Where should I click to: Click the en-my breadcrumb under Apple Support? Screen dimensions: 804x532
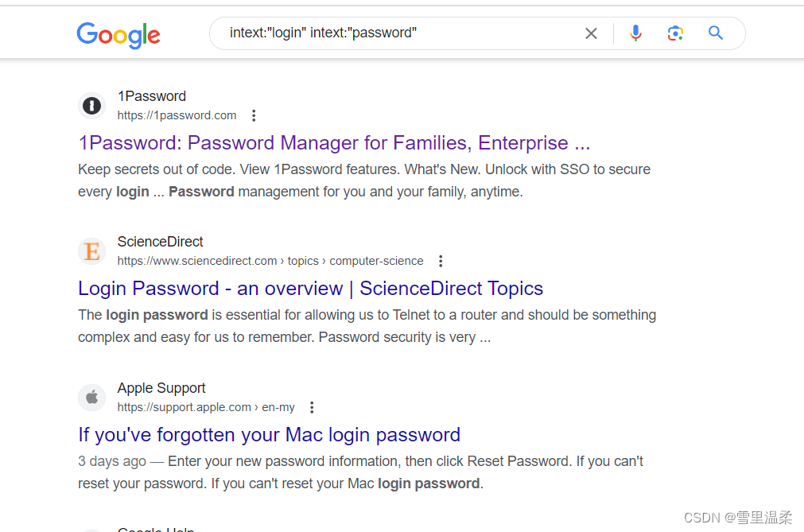click(x=278, y=406)
